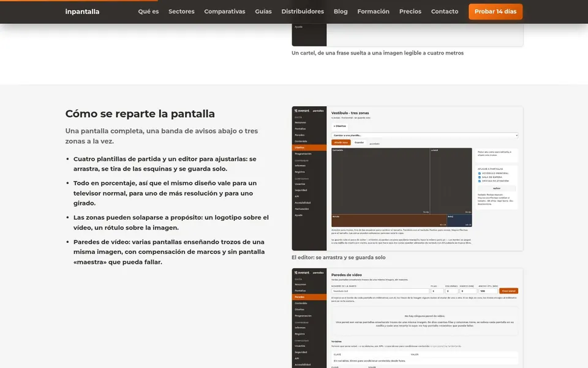Viewport: 588px width, 368px height.
Task: Click the partially visible poster screenshot at the top
Action: [x=407, y=34]
